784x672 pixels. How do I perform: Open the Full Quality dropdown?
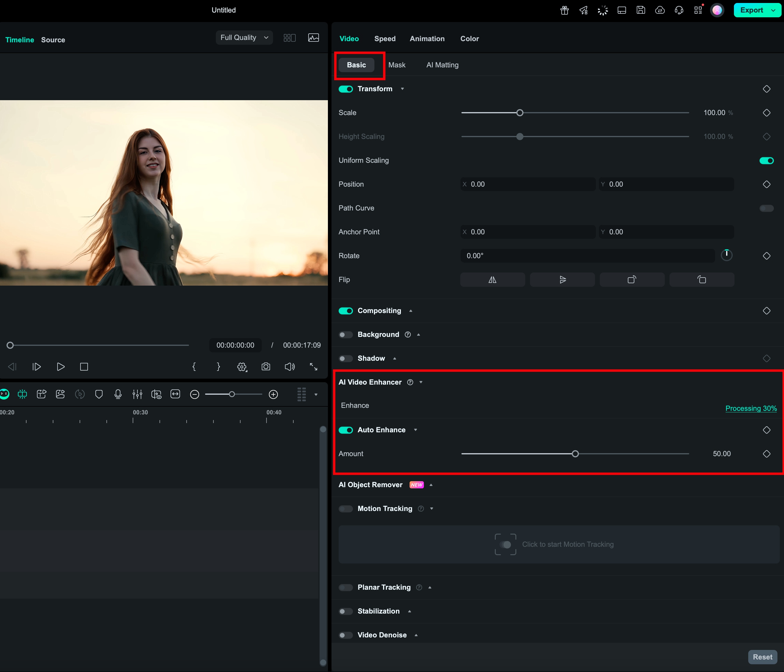pyautogui.click(x=244, y=38)
